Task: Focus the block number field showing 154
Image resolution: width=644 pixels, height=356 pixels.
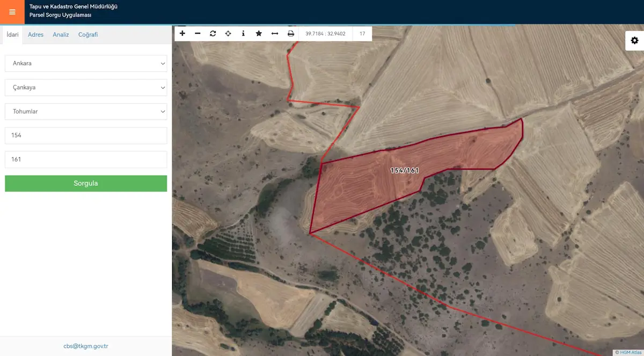Action: pyautogui.click(x=86, y=135)
